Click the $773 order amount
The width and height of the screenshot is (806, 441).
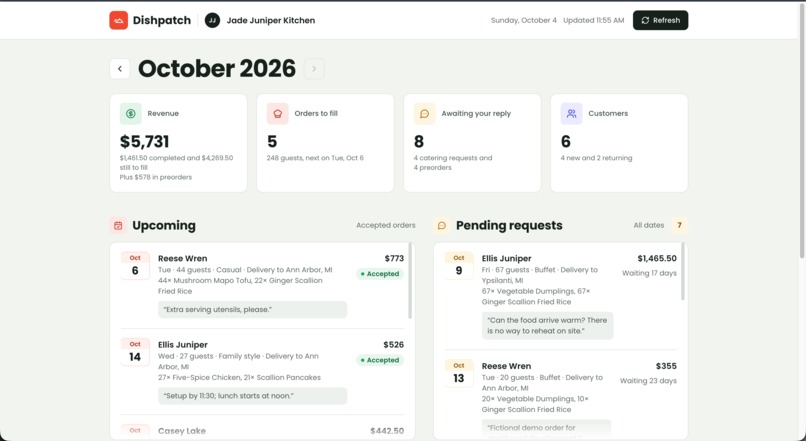(394, 259)
